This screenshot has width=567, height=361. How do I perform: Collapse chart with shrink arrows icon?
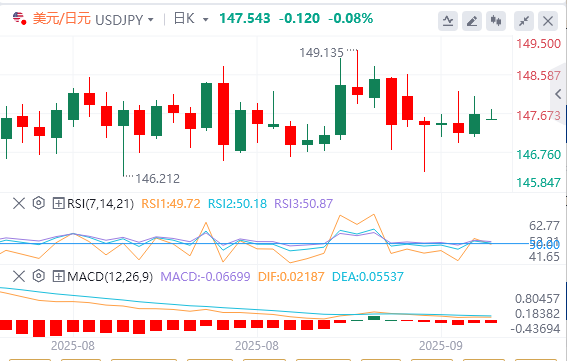524,21
